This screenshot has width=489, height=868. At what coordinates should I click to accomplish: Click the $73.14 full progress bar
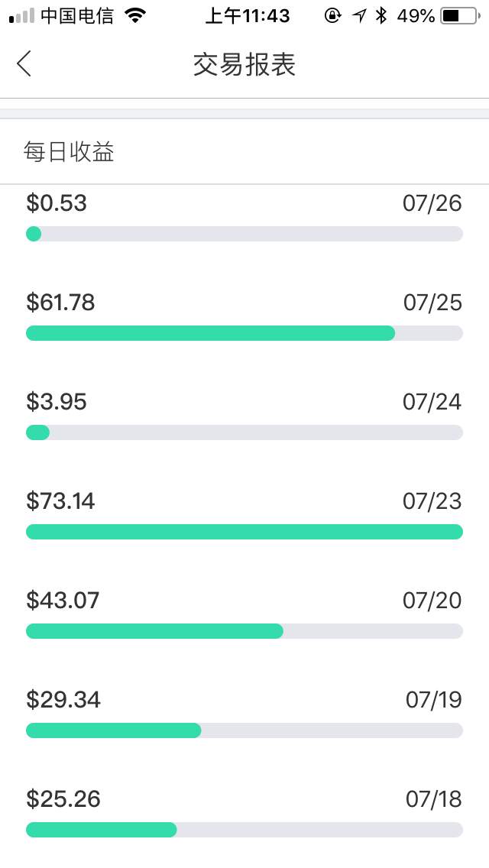click(244, 532)
